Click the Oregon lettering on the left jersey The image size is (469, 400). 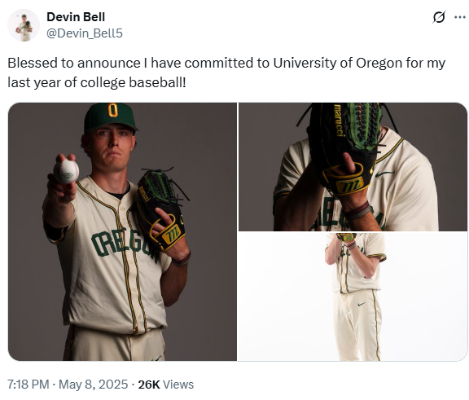tap(121, 242)
